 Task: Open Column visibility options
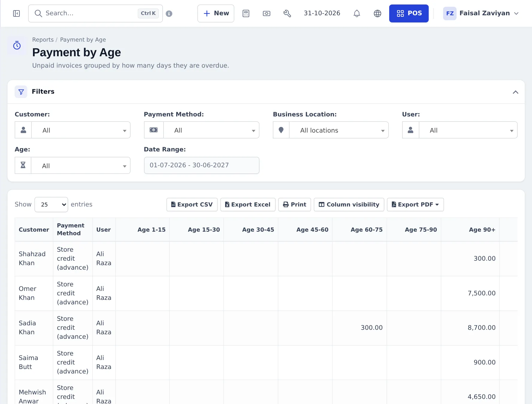349,204
